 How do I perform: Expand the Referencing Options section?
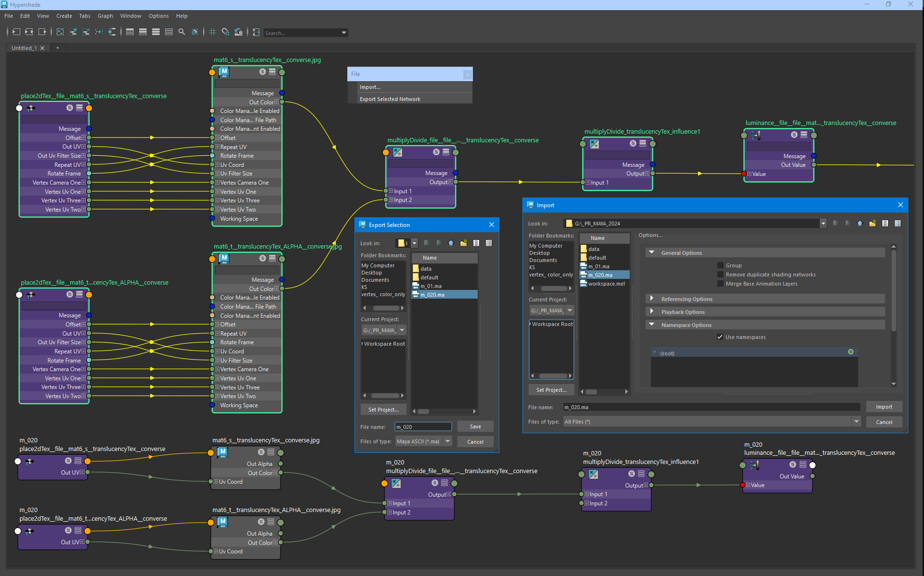(x=652, y=299)
